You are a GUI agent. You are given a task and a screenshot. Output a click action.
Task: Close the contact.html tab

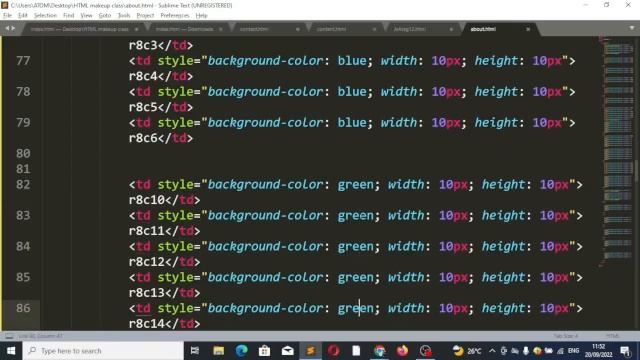click(298, 29)
